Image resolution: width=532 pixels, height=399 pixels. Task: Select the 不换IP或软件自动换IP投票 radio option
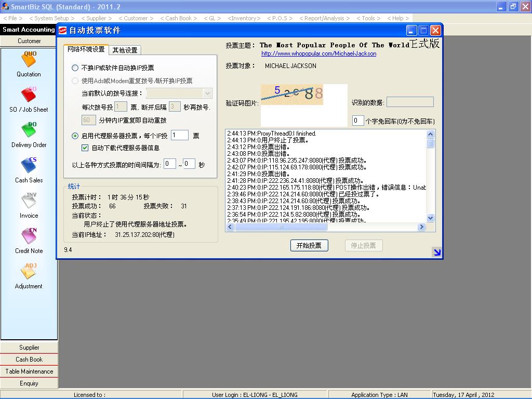pyautogui.click(x=75, y=68)
